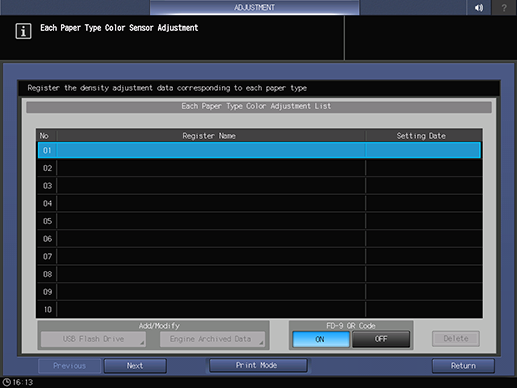Select row 03 in the adjustment list

259,186
